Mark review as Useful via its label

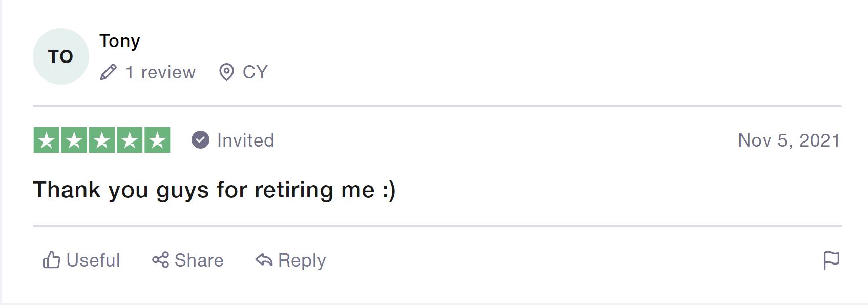point(93,260)
